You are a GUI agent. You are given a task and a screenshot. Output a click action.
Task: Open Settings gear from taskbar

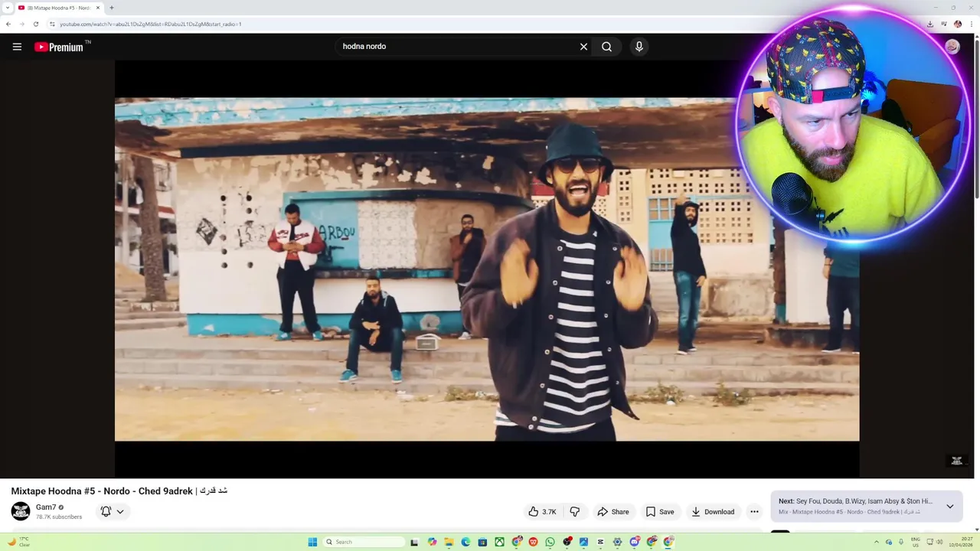[x=617, y=542]
